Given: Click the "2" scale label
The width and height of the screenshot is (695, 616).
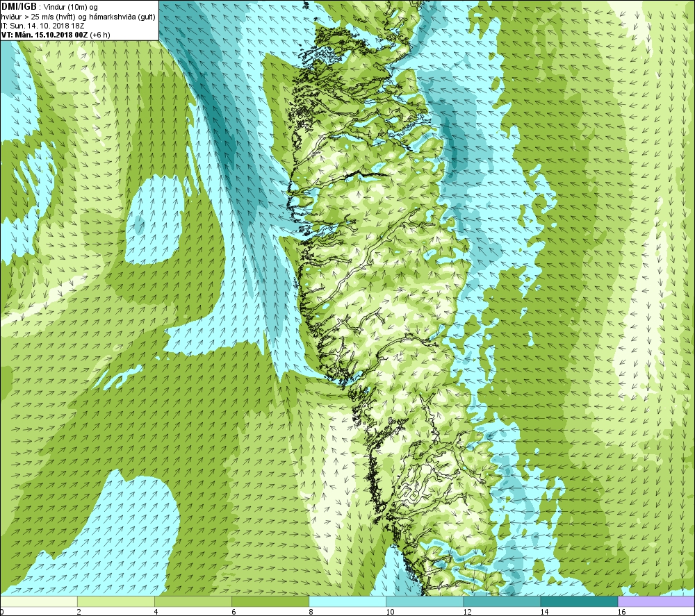Looking at the screenshot, I should 79,612.
